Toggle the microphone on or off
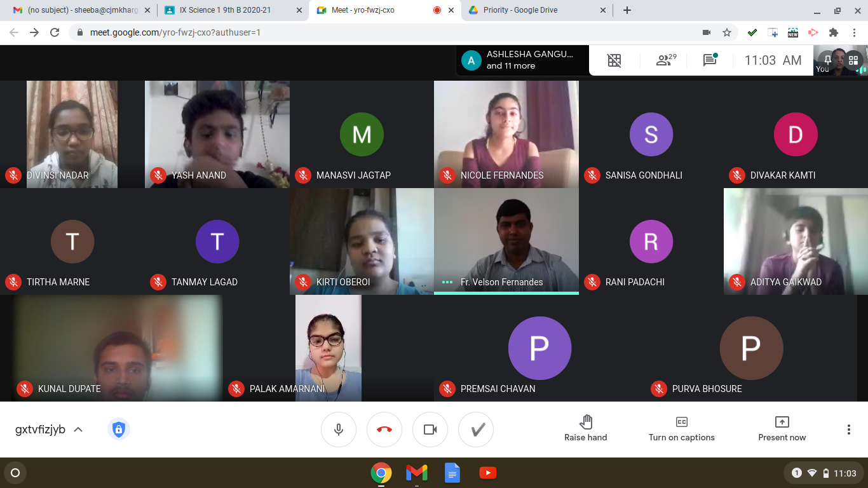The image size is (868, 488). 339,430
